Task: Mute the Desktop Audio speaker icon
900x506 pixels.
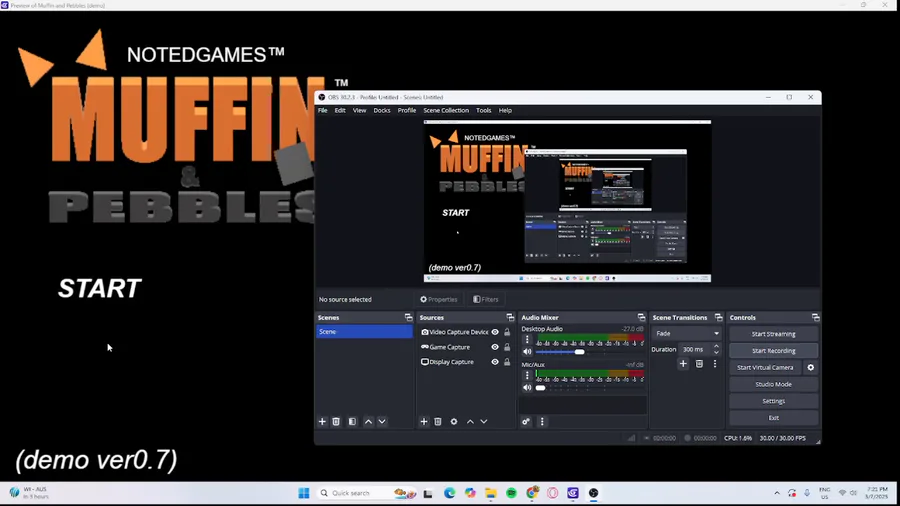Action: (527, 352)
